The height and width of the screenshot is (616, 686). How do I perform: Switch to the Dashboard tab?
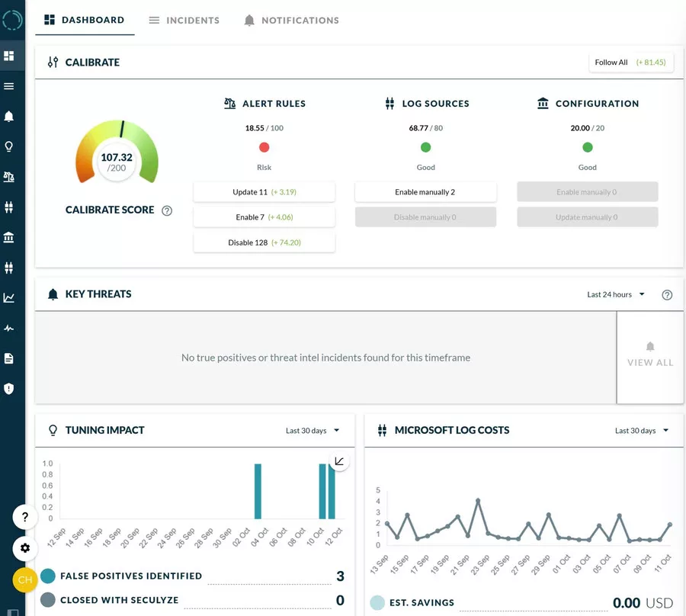(85, 20)
